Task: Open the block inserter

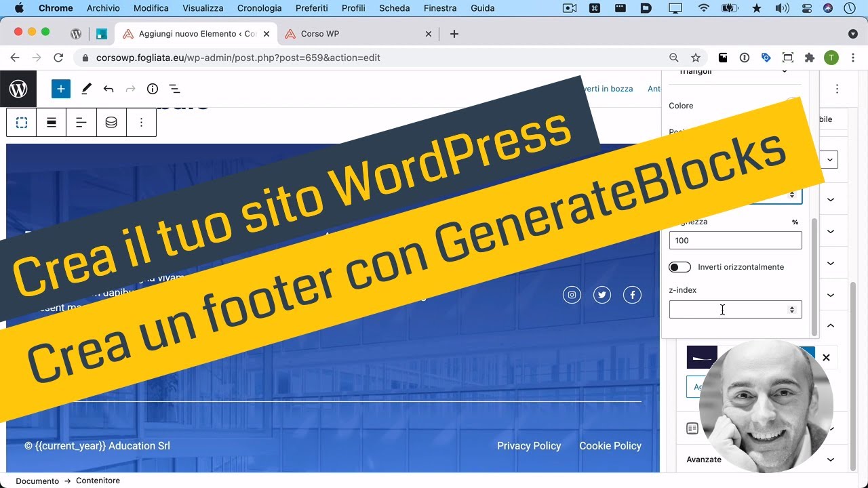Action: coord(61,89)
